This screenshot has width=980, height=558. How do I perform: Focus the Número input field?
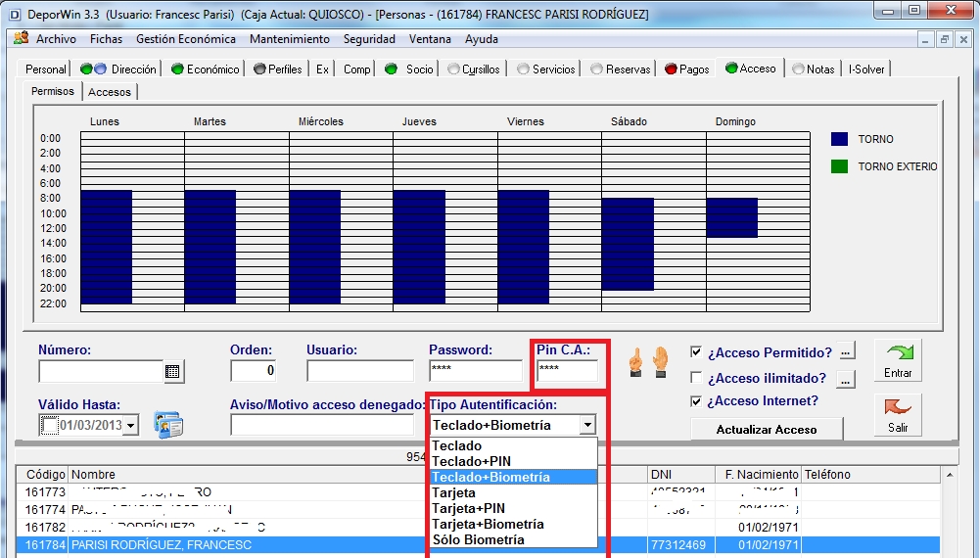click(x=101, y=371)
